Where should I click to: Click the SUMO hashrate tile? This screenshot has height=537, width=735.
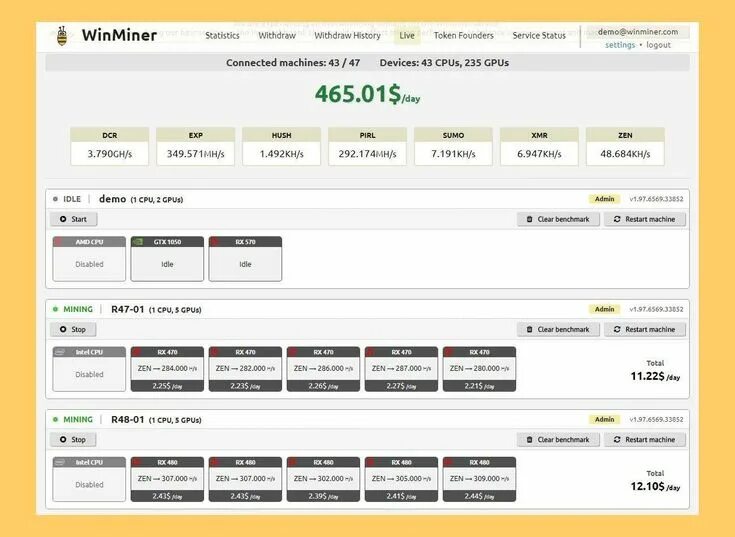[x=453, y=146]
